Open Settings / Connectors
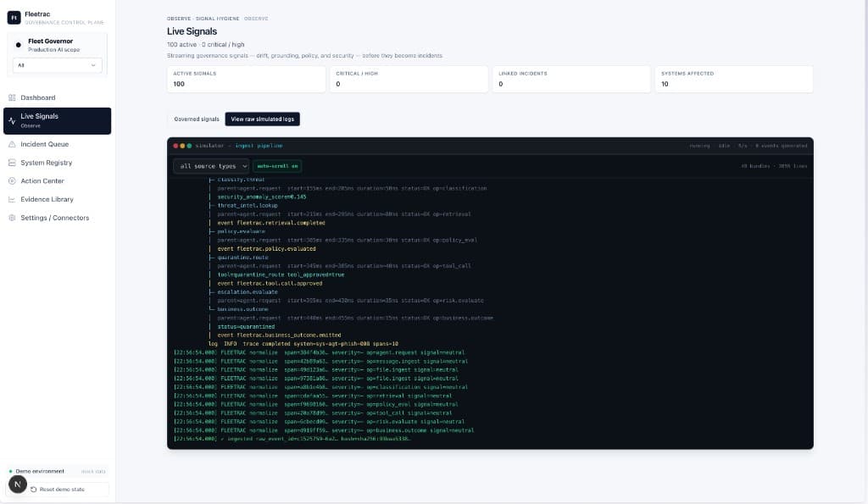Screen dimensions: 868x504 (57, 218)
